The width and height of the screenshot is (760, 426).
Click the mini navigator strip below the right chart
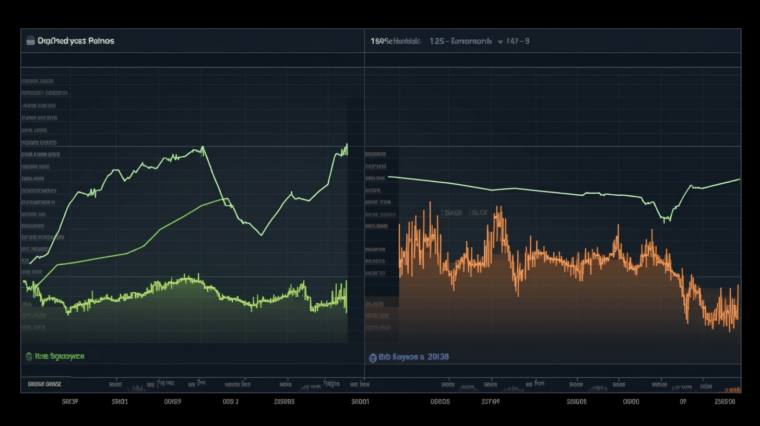point(550,383)
